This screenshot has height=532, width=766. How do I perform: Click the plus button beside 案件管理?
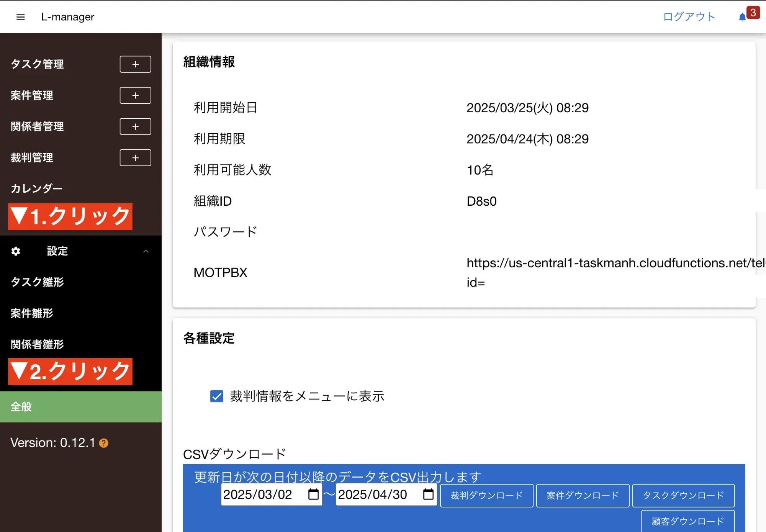coord(135,95)
